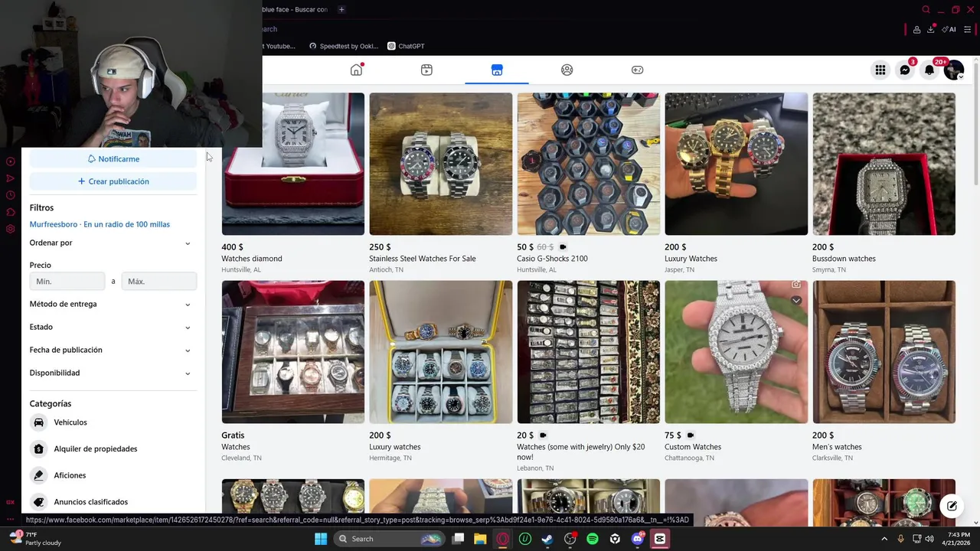
Task: Open Spotify from the taskbar
Action: (x=593, y=539)
